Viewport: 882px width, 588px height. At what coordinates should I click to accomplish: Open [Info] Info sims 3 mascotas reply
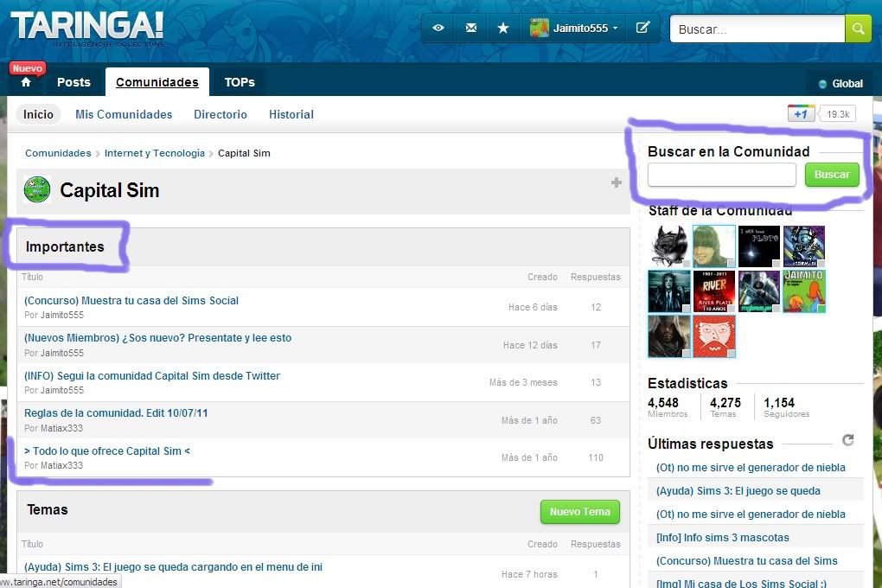722,537
